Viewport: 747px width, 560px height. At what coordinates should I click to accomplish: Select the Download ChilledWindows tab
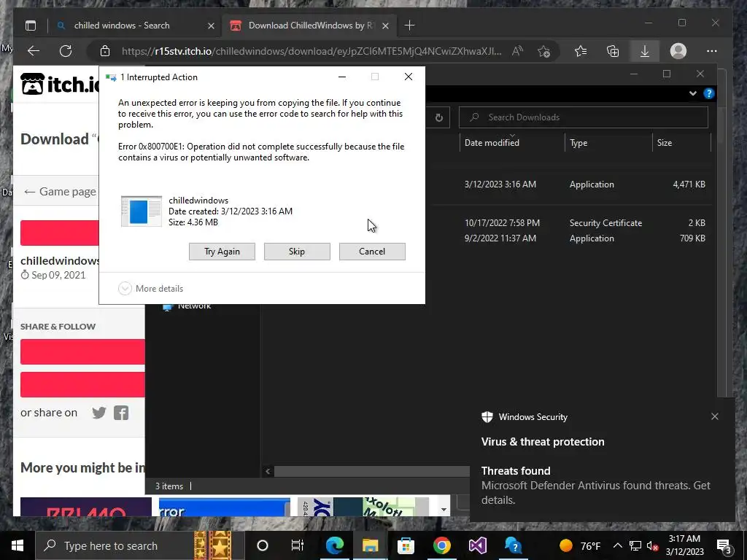coord(309,26)
